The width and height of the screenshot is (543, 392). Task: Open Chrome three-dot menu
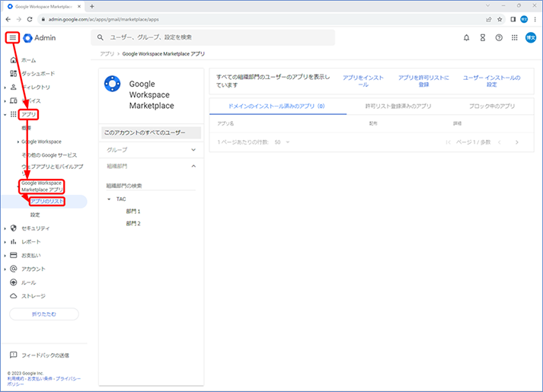pyautogui.click(x=535, y=19)
